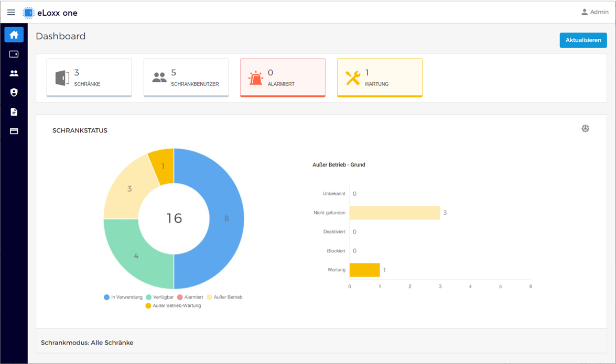The image size is (616, 364).
Task: Click the Außer Betrieb - Grund chart title
Action: pyautogui.click(x=339, y=165)
